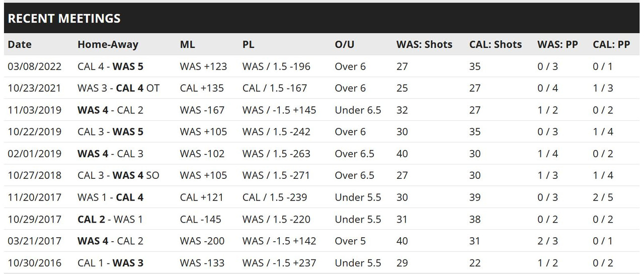The height and width of the screenshot is (274, 644).
Task: Select the PL column header
Action: click(249, 44)
